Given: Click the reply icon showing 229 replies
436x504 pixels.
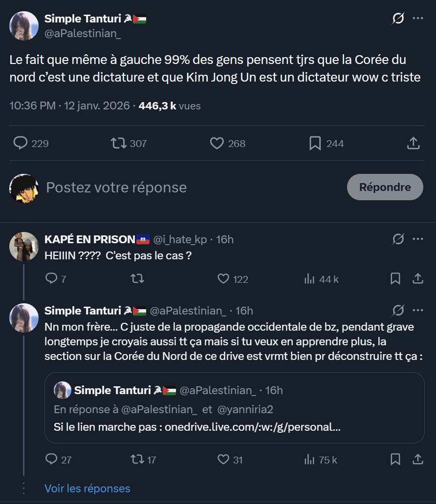Looking at the screenshot, I should click(21, 143).
